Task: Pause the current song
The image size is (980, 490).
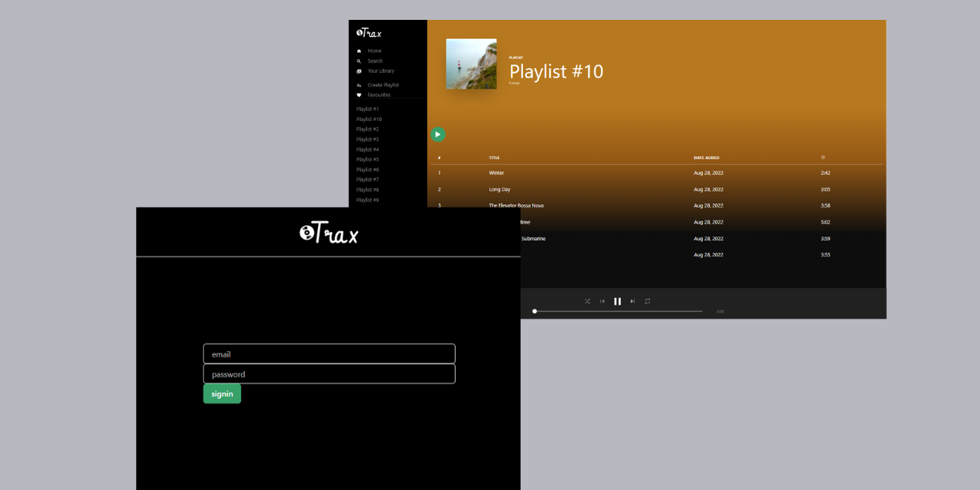Action: click(x=617, y=301)
